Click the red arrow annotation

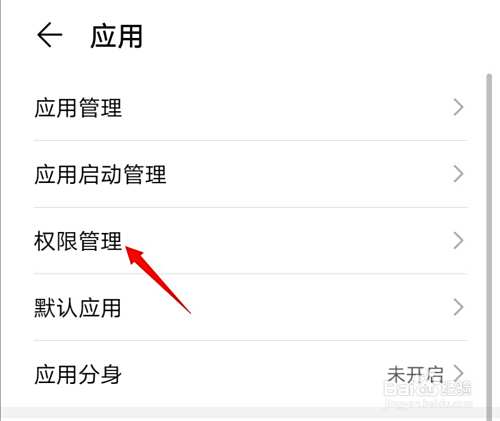tap(158, 279)
